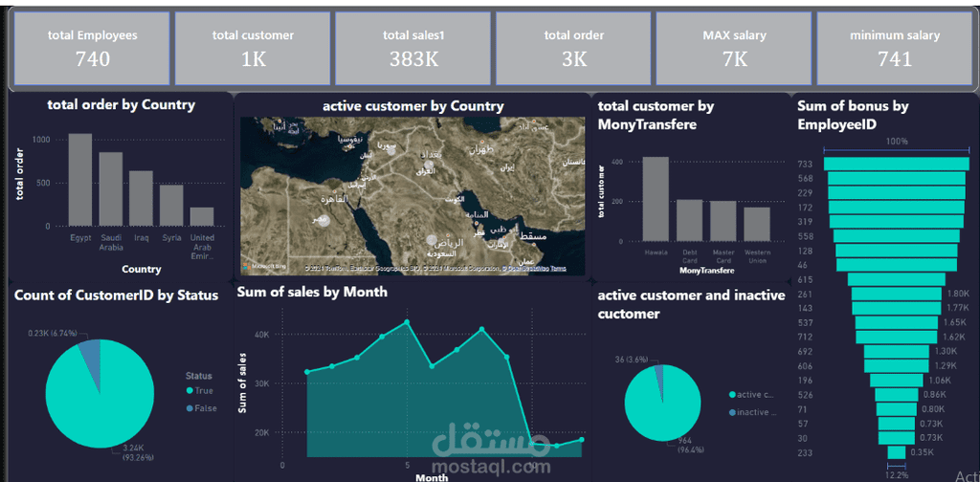Open the total sales1 card showing 383K
Image resolution: width=980 pixels, height=482 pixels.
(413, 48)
